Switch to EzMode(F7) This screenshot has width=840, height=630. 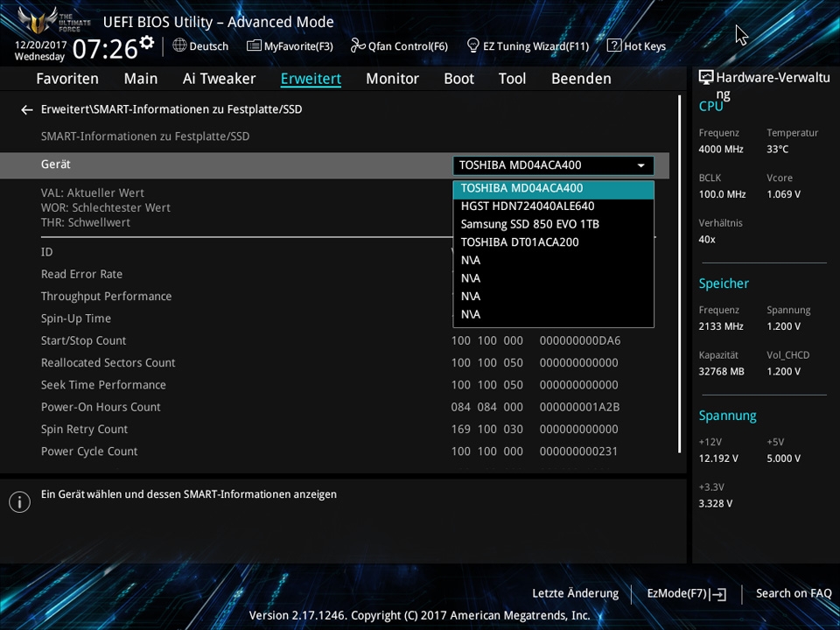click(687, 593)
